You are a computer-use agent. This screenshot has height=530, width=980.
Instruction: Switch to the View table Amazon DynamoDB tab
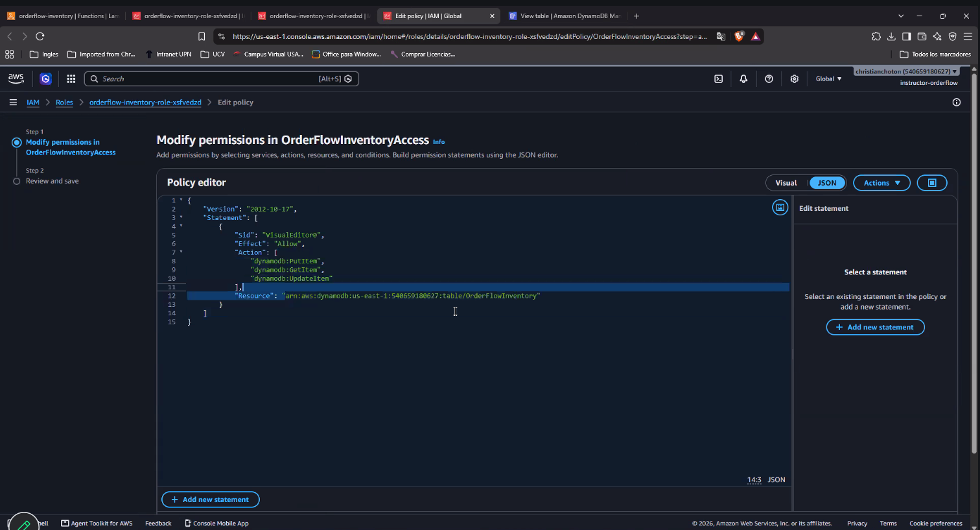pyautogui.click(x=564, y=16)
